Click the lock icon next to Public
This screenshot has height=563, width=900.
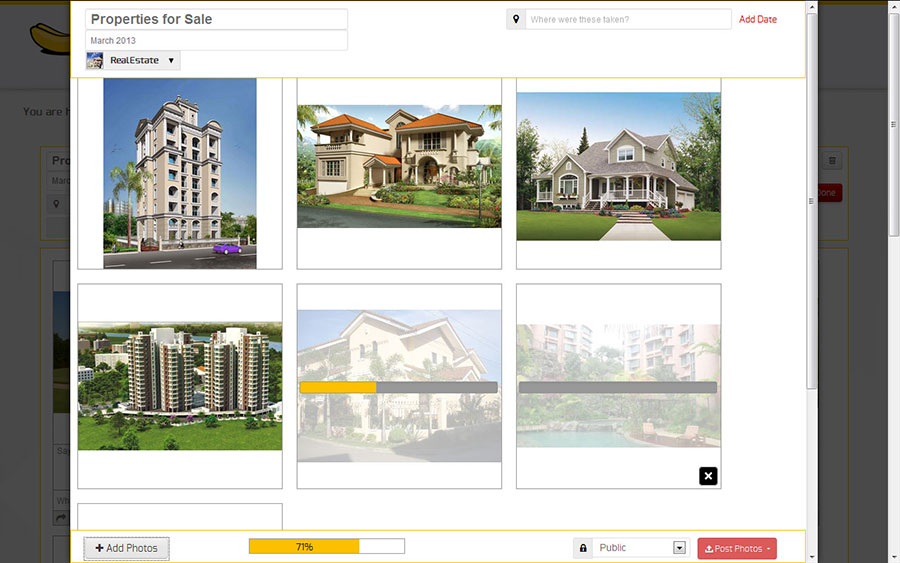pos(583,548)
